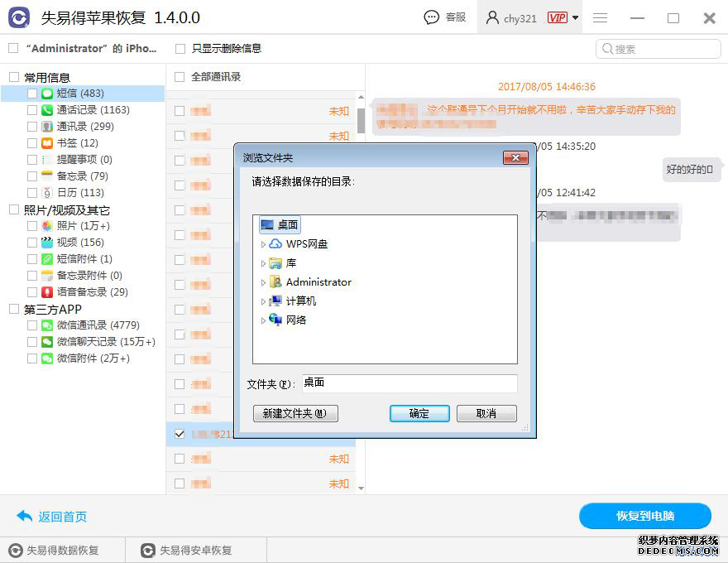Viewport: 728px width, 563px height.
Task: Expand the WPS网盘 tree node
Action: [263, 244]
